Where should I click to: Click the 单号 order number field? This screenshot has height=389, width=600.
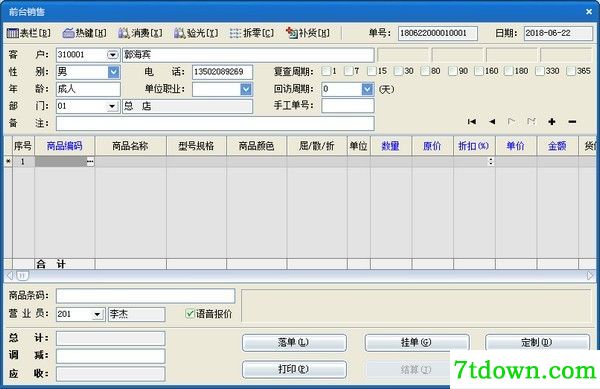[x=438, y=33]
